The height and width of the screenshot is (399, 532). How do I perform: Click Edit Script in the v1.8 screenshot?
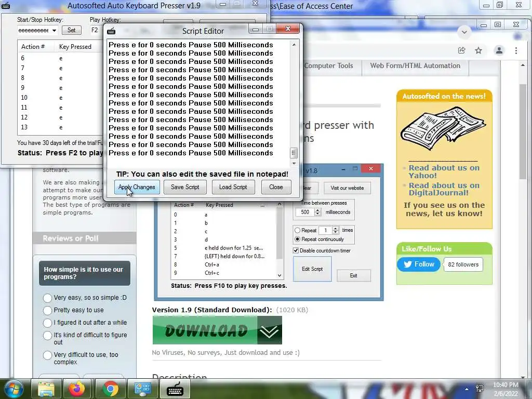tap(312, 269)
